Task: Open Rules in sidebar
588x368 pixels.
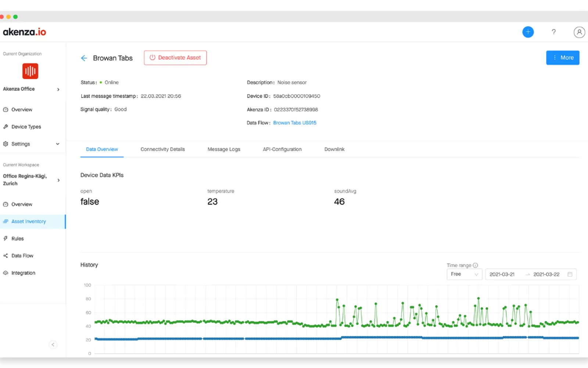Action: pyautogui.click(x=17, y=238)
